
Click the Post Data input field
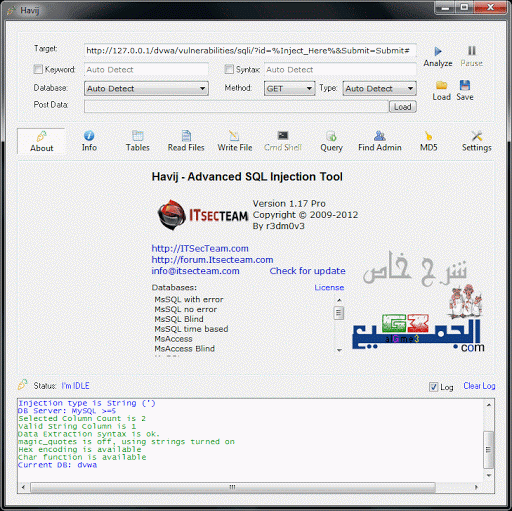[x=236, y=107]
